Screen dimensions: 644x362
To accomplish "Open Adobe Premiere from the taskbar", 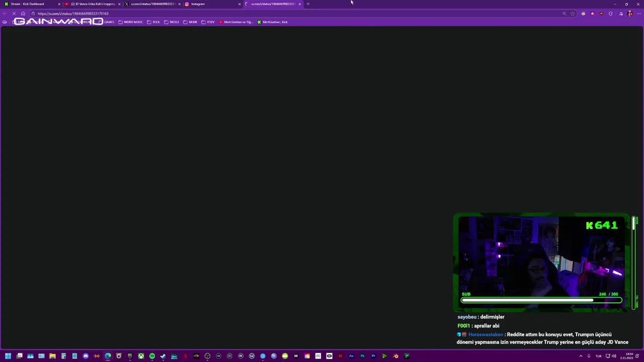I will [x=373, y=356].
